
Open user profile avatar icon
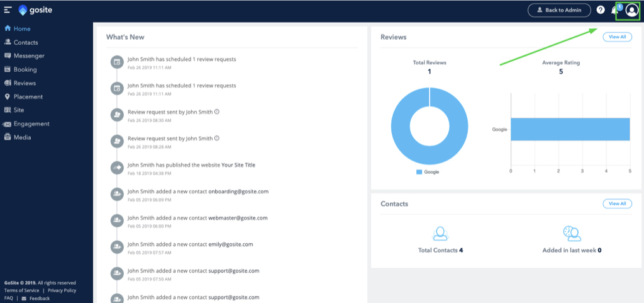coord(631,11)
